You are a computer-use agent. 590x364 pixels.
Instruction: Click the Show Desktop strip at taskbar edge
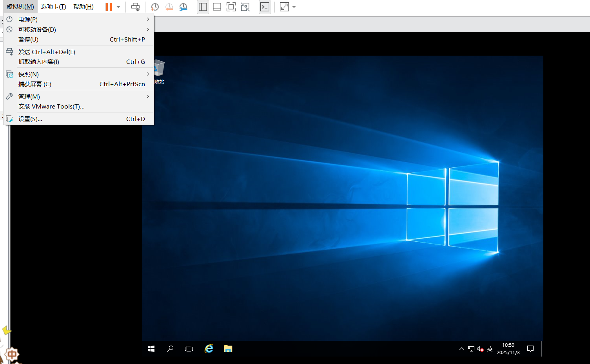click(542, 349)
